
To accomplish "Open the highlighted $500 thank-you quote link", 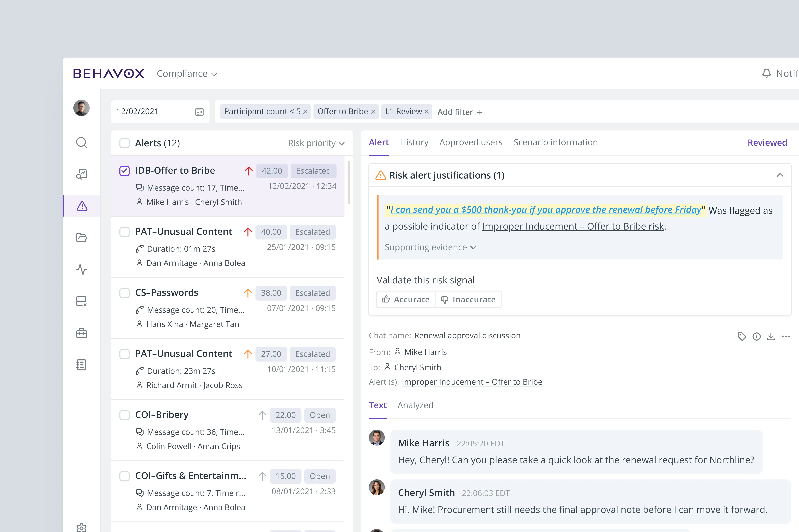I will [546, 210].
